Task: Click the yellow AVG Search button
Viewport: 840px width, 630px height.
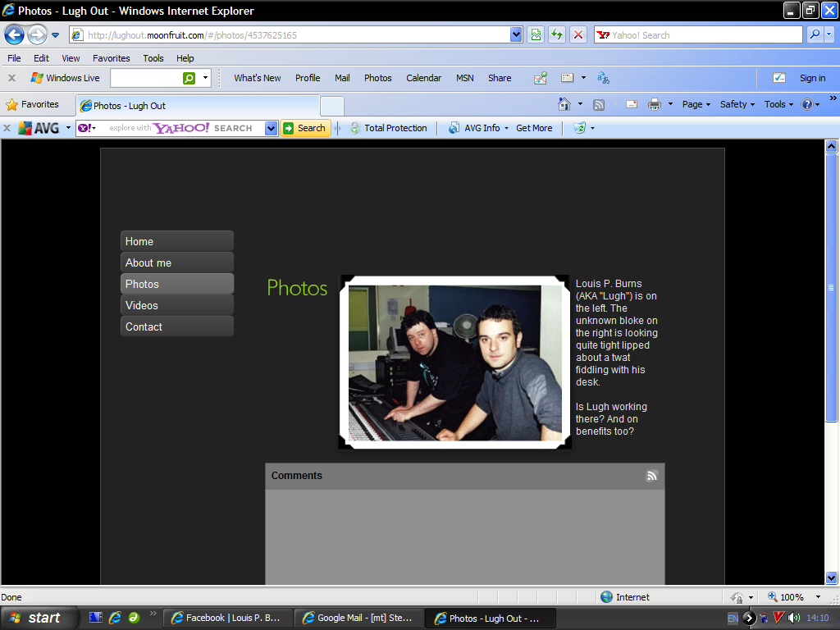Action: (x=304, y=128)
